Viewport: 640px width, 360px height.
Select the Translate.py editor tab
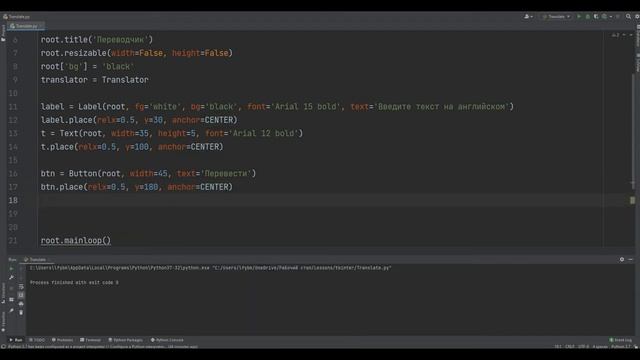coord(25,26)
